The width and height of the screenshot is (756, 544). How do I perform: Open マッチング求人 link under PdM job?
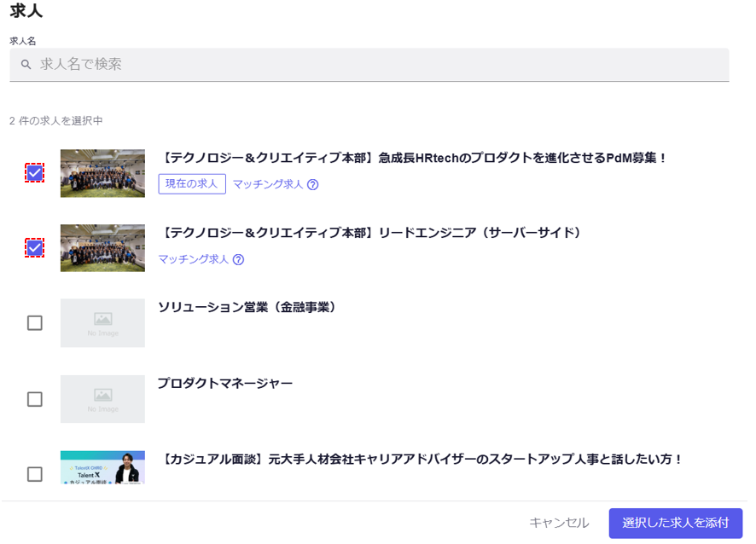[268, 185]
